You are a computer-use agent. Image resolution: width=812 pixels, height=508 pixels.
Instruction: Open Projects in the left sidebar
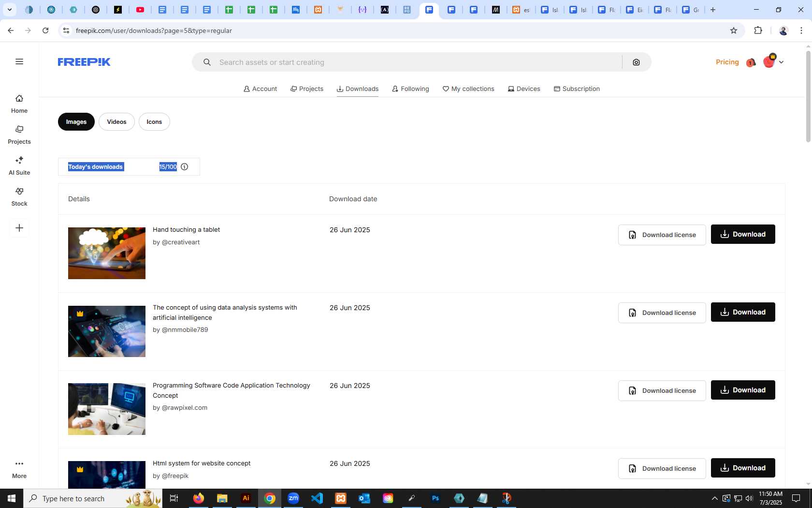pos(19,135)
